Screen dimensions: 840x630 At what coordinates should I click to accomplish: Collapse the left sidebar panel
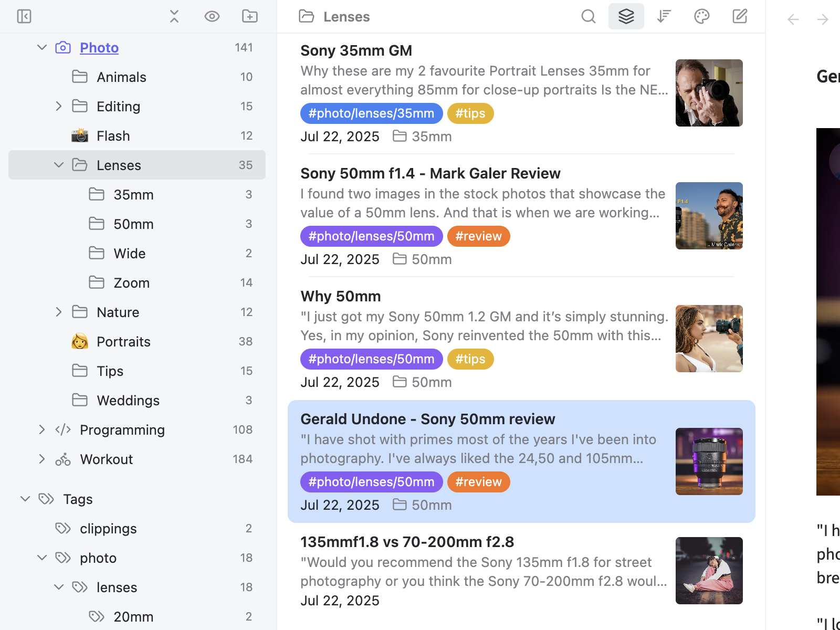pos(24,16)
